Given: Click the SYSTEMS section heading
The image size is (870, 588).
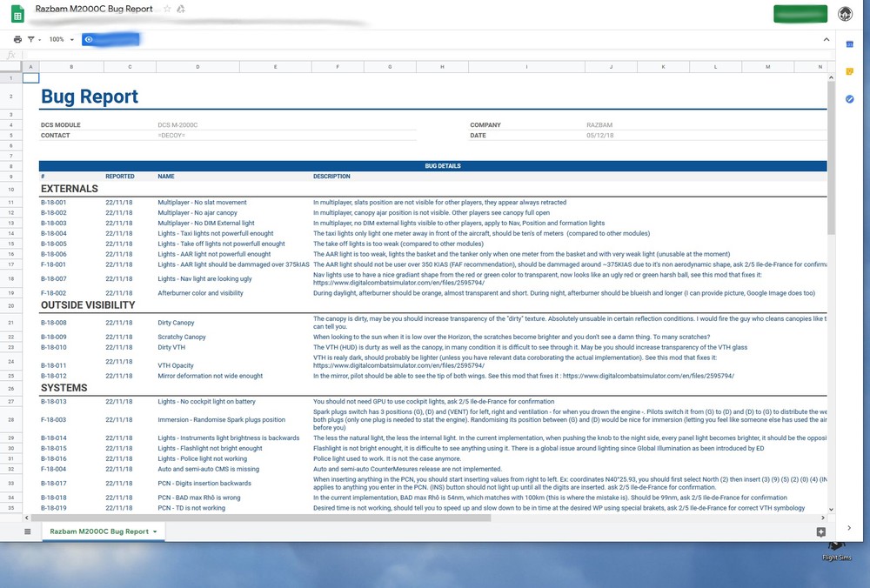Looking at the screenshot, I should click(x=64, y=388).
